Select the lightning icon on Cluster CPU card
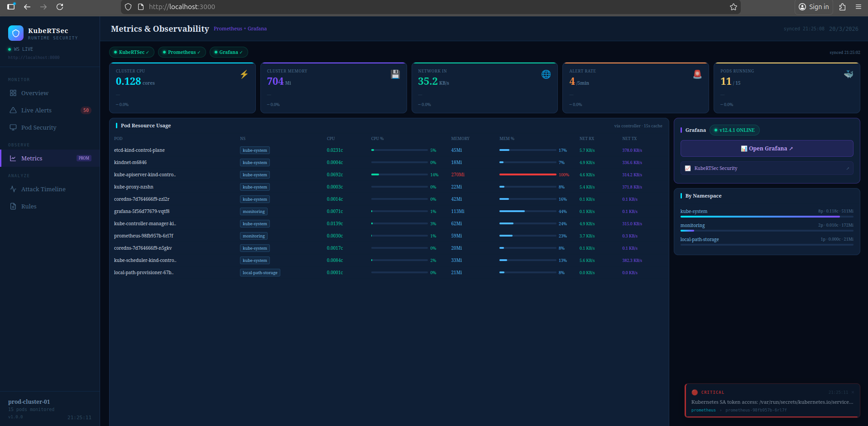The width and height of the screenshot is (868, 426). pos(244,74)
